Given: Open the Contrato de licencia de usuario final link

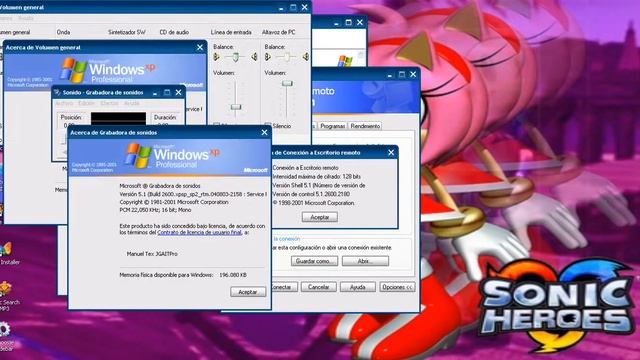Looking at the screenshot, I should 199,232.
